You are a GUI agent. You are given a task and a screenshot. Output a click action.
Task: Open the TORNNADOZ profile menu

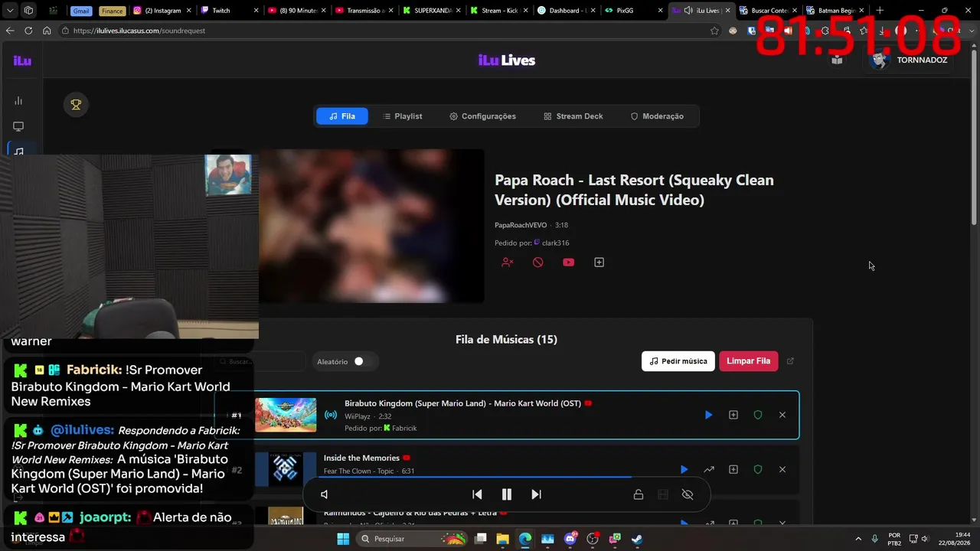pyautogui.click(x=910, y=60)
